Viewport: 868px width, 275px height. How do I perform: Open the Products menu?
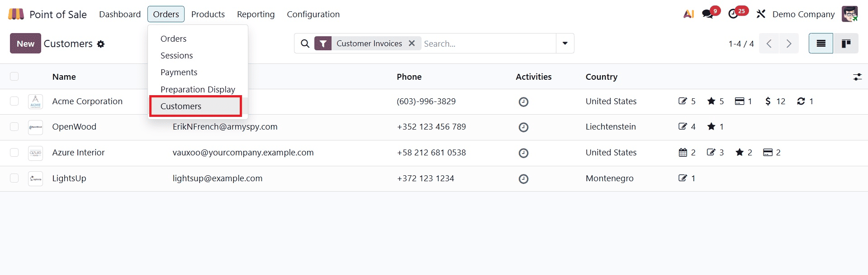(208, 14)
